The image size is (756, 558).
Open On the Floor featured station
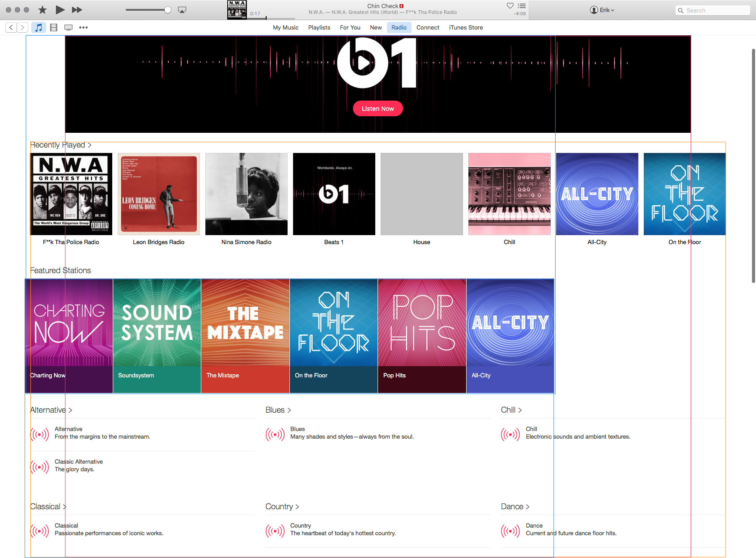334,336
